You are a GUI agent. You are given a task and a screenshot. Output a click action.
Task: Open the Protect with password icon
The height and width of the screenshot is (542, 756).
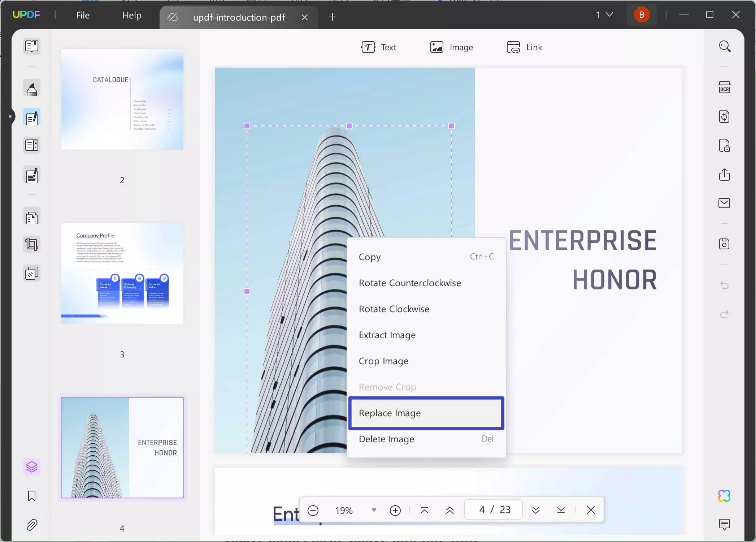(x=725, y=145)
